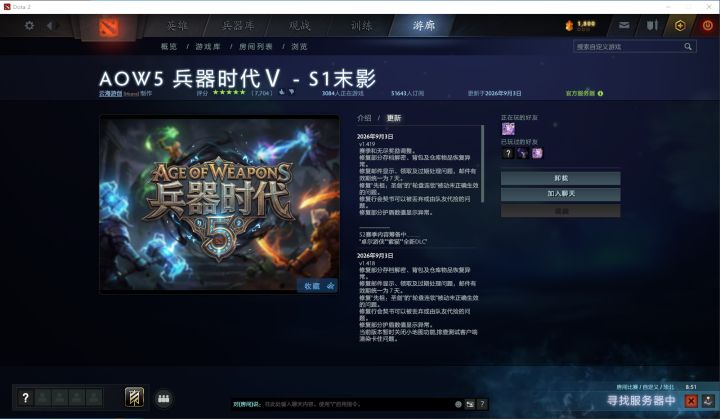720x419 pixels.
Task: Click the 51643人订阅 subscriber count
Action: point(407,93)
